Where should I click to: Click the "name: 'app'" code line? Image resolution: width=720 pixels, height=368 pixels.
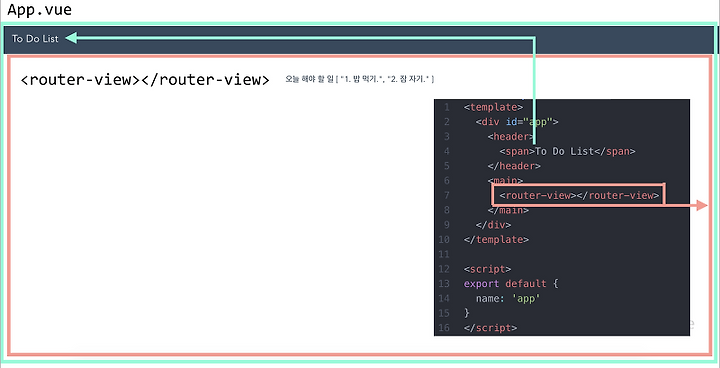point(508,299)
